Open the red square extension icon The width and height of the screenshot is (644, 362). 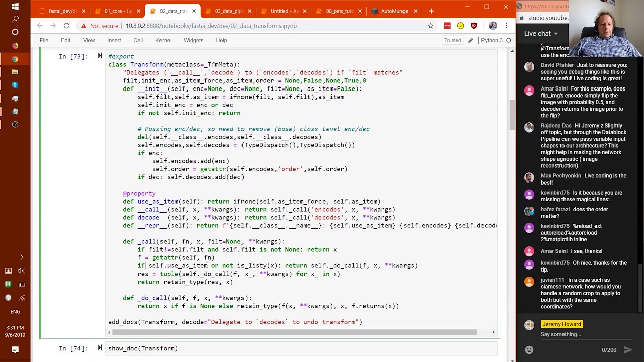[x=447, y=26]
